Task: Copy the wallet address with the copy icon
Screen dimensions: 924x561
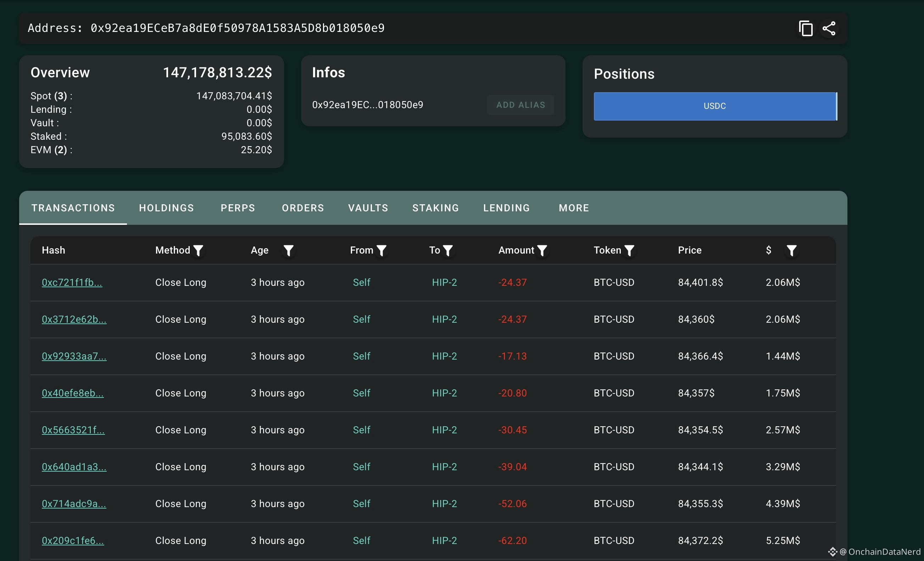Action: (x=806, y=28)
